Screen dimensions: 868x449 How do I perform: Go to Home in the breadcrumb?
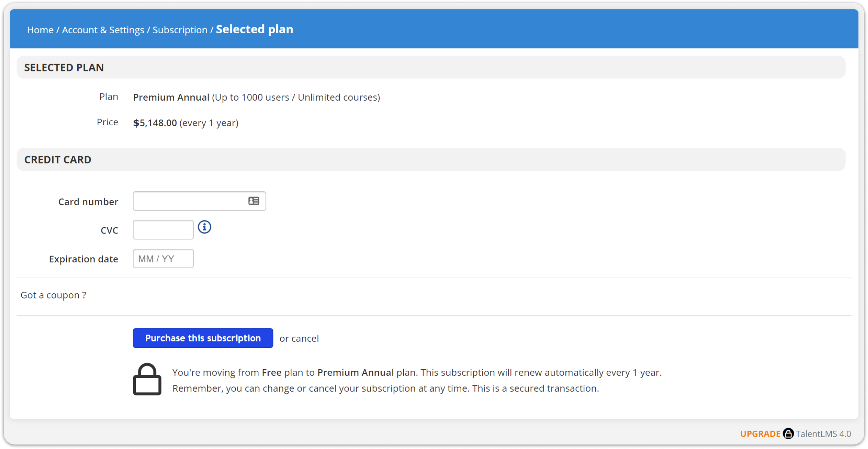[40, 30]
